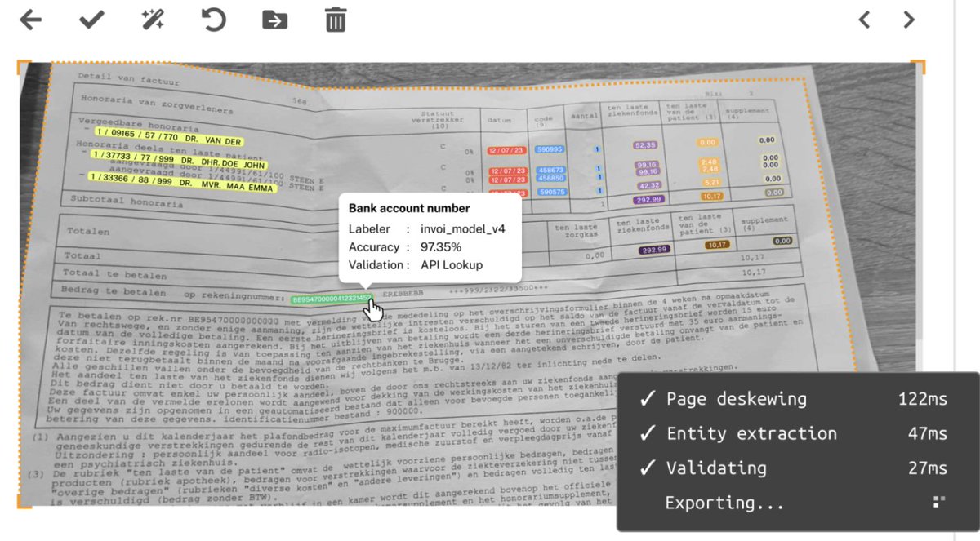Delete the document with the trash icon
Image resolution: width=980 pixels, height=541 pixels.
(x=336, y=20)
